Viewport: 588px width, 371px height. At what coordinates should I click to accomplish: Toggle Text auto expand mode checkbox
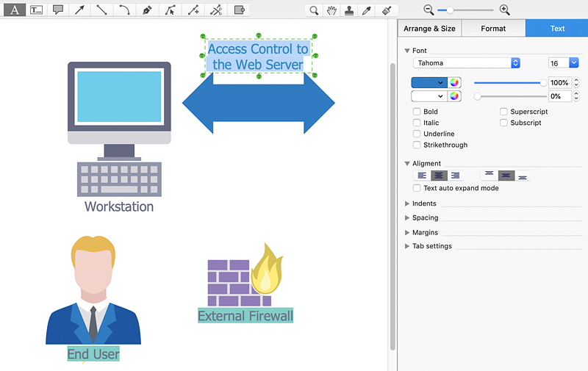tap(417, 188)
